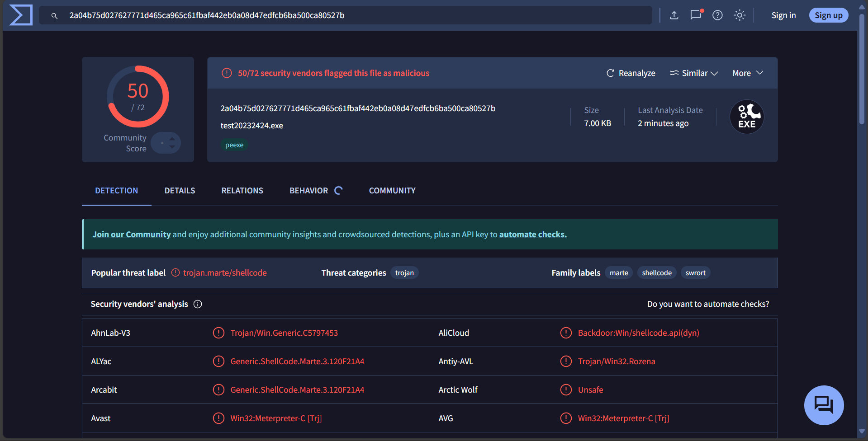Click ALYac's Generic.ShellCode.Marte result
This screenshot has width=868, height=441.
pos(297,361)
